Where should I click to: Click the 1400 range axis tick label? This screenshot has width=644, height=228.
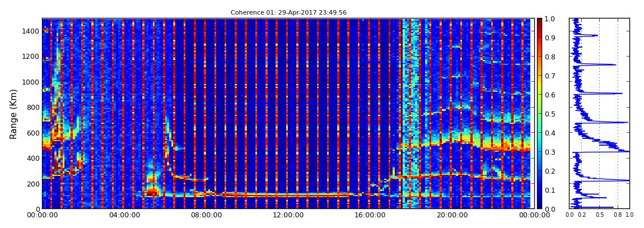pos(31,31)
